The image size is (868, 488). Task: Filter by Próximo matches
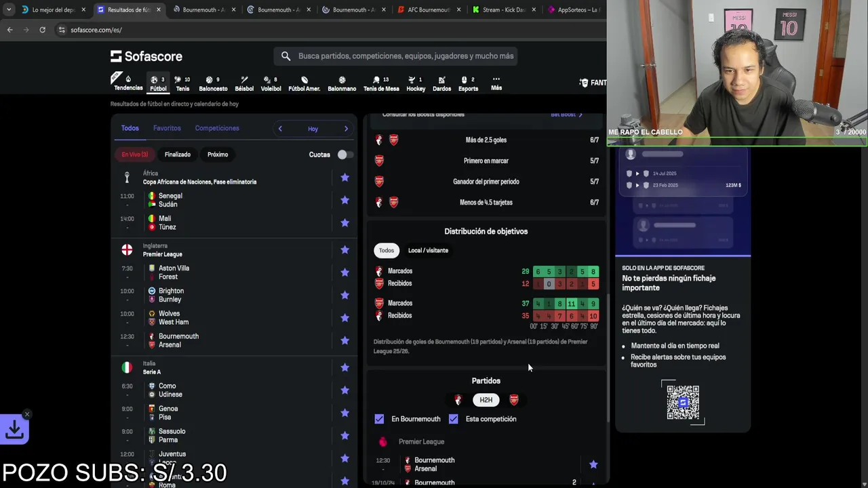[218, 155]
